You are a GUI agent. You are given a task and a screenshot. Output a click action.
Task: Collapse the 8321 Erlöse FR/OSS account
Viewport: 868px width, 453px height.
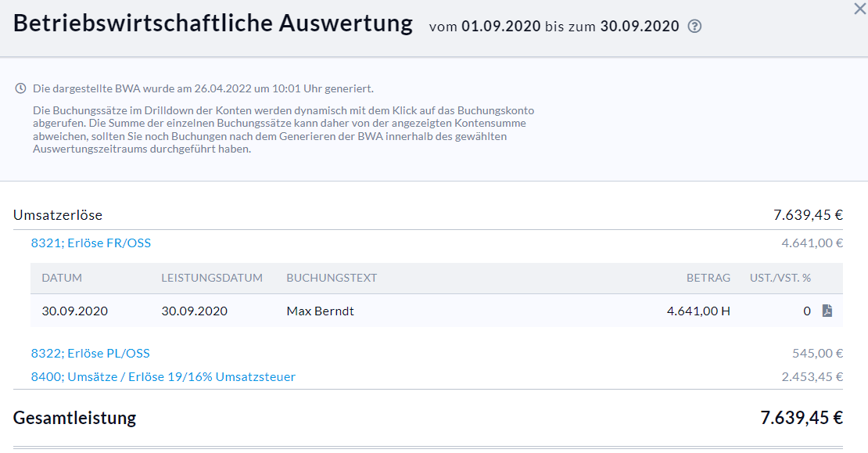(91, 243)
